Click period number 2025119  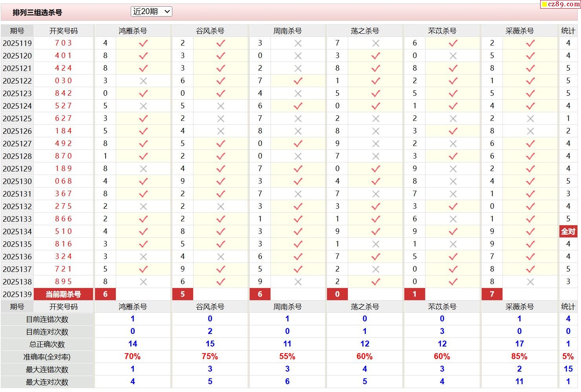[x=17, y=43]
